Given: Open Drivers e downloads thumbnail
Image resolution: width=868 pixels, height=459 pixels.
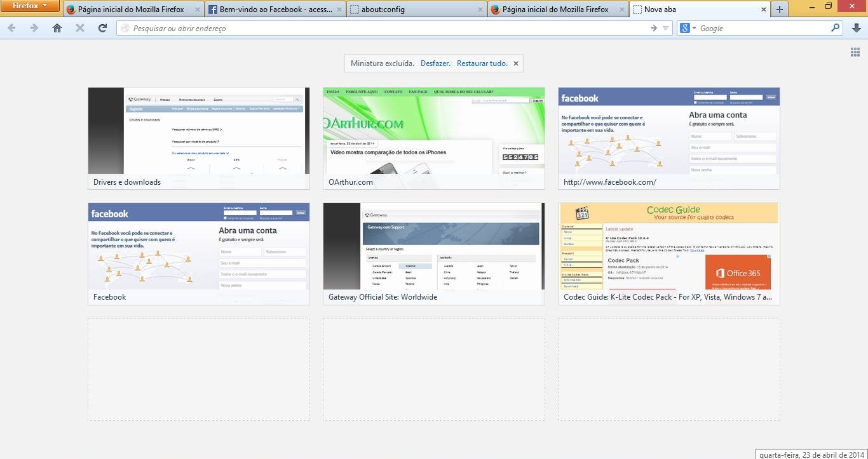Looking at the screenshot, I should click(199, 138).
